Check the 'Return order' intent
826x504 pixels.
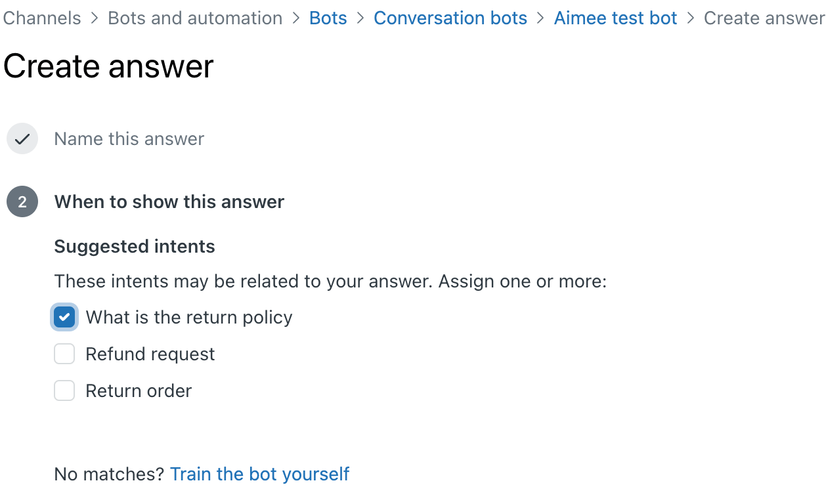click(x=64, y=390)
